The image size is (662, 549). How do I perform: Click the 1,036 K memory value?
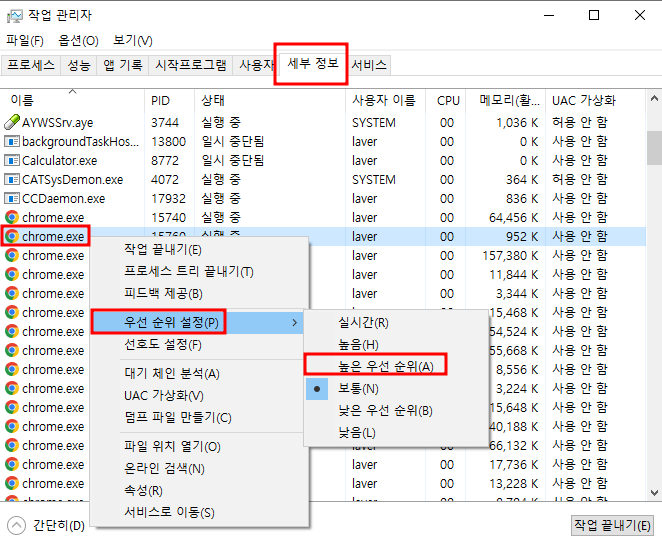pyautogui.click(x=517, y=122)
